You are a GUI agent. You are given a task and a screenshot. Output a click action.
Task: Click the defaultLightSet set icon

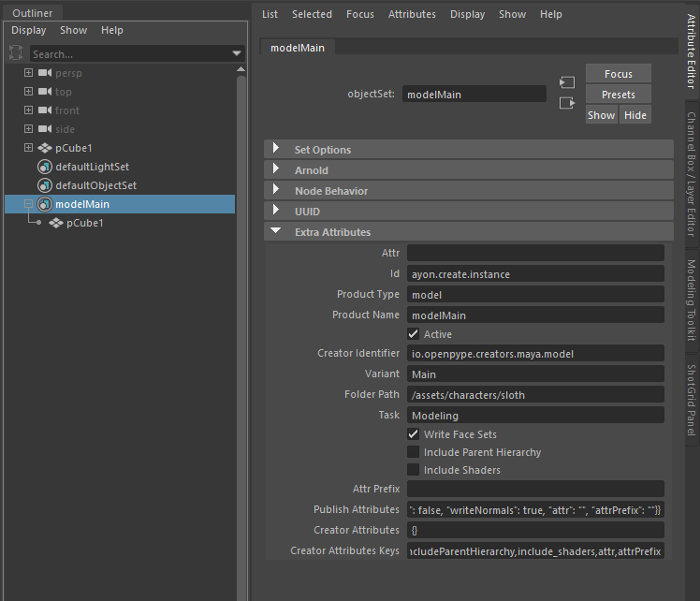[44, 167]
